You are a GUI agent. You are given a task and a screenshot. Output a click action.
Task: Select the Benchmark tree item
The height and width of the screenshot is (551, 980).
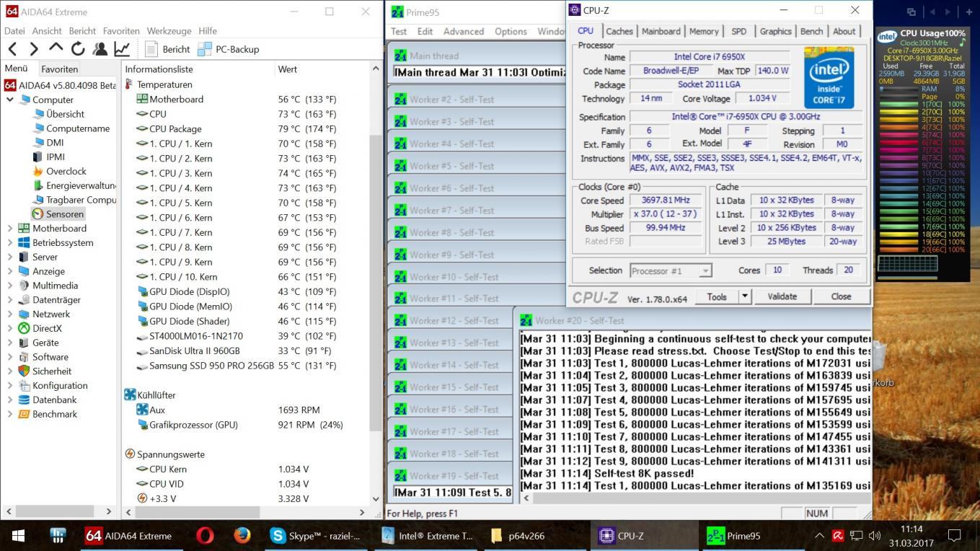[x=55, y=414]
